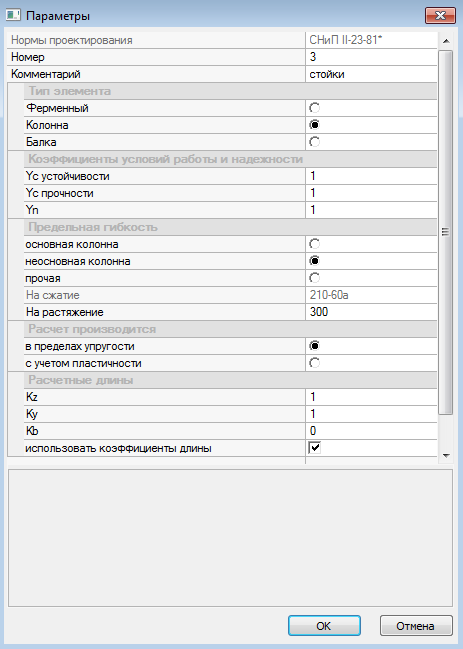Edit the Yc устойчивости value
Viewport: 463px width, 649px height.
tap(371, 176)
